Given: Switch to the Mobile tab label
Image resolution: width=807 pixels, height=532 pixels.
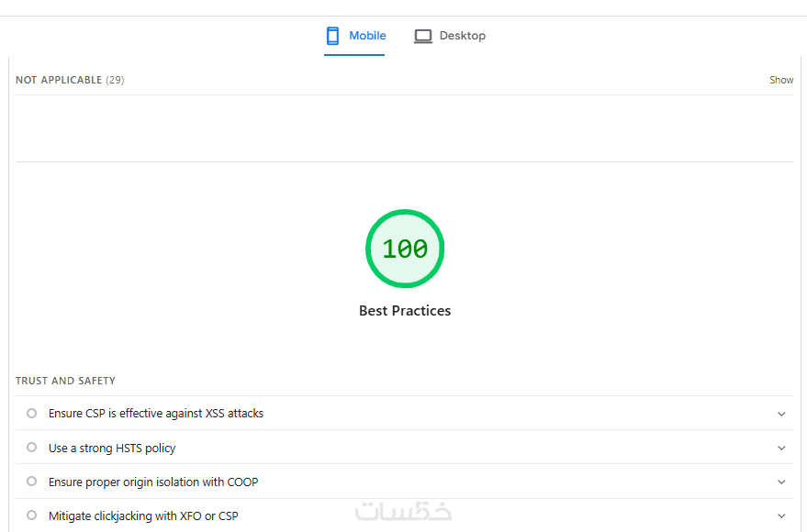Looking at the screenshot, I should (367, 36).
